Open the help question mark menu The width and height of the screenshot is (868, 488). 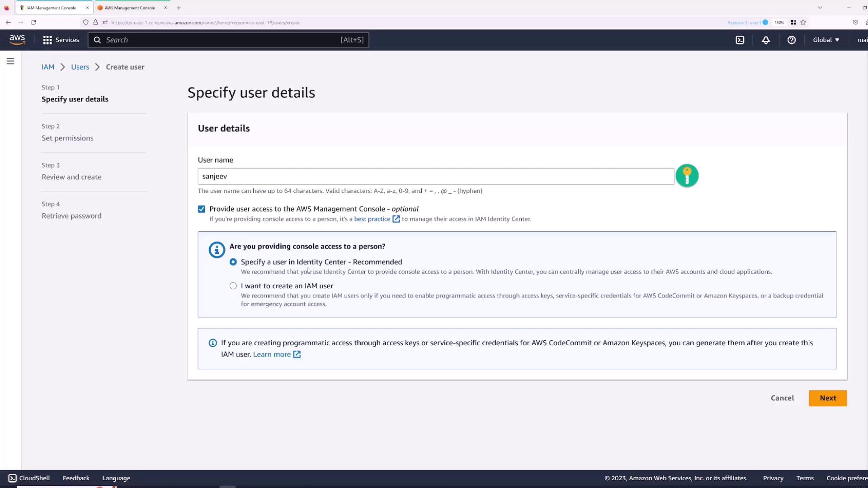tap(791, 40)
